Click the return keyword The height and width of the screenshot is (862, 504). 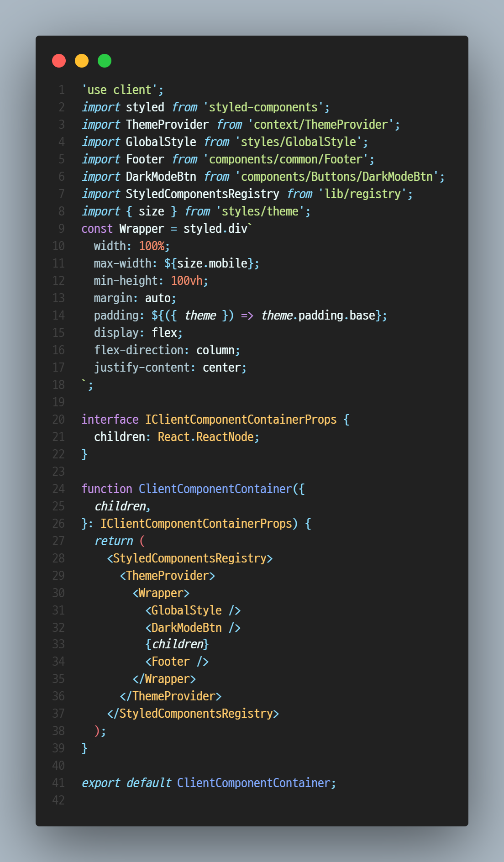[x=114, y=541]
